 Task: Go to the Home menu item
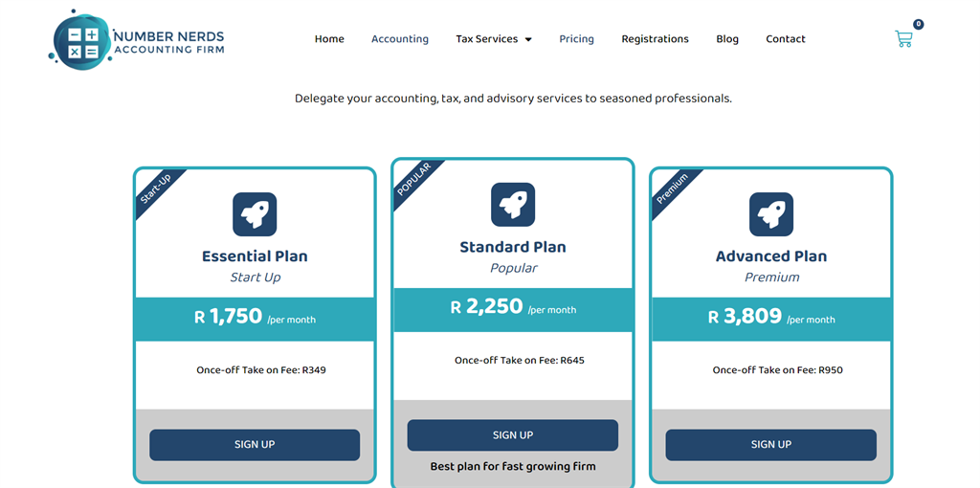tap(329, 38)
